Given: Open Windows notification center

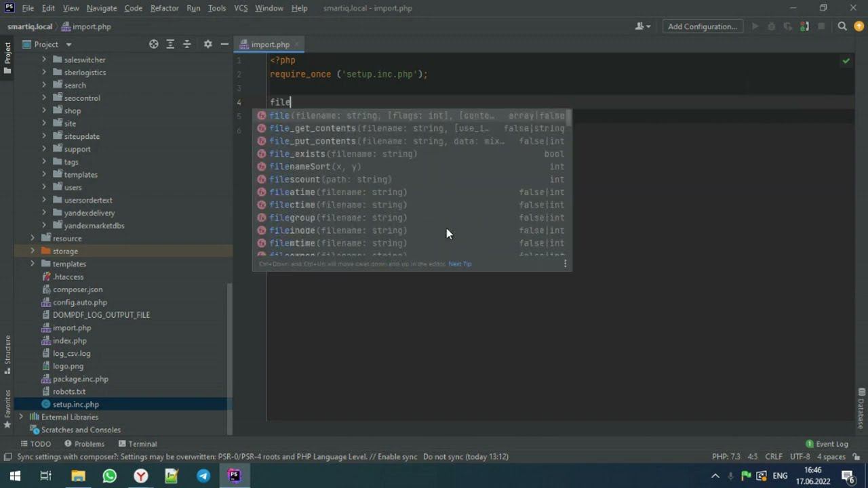Looking at the screenshot, I should point(848,476).
